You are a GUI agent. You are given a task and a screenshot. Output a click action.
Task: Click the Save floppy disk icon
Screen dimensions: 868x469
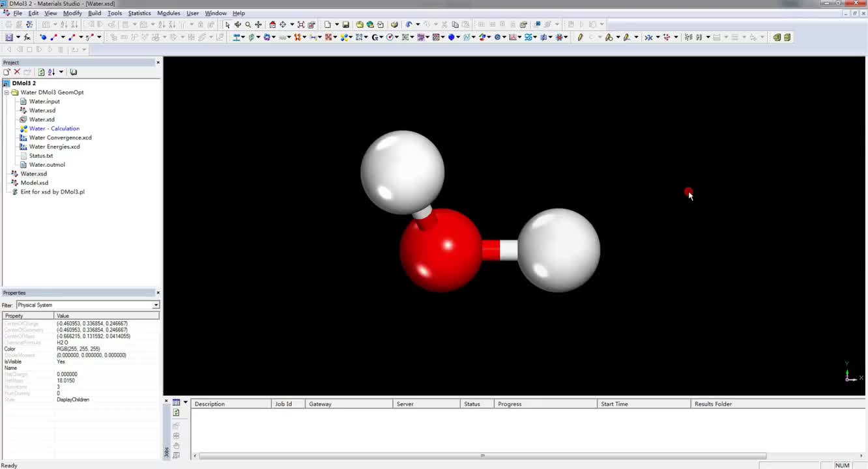coord(346,25)
